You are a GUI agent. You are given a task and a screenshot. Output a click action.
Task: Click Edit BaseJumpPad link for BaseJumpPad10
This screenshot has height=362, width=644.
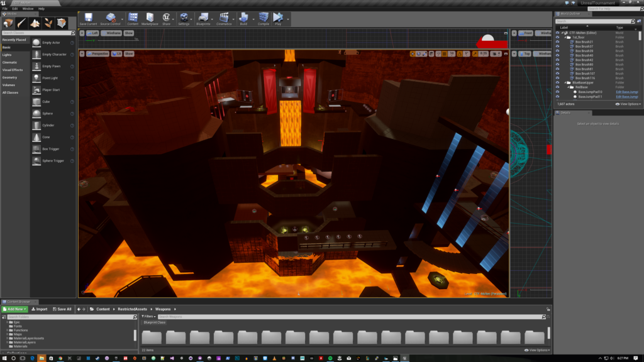(627, 92)
